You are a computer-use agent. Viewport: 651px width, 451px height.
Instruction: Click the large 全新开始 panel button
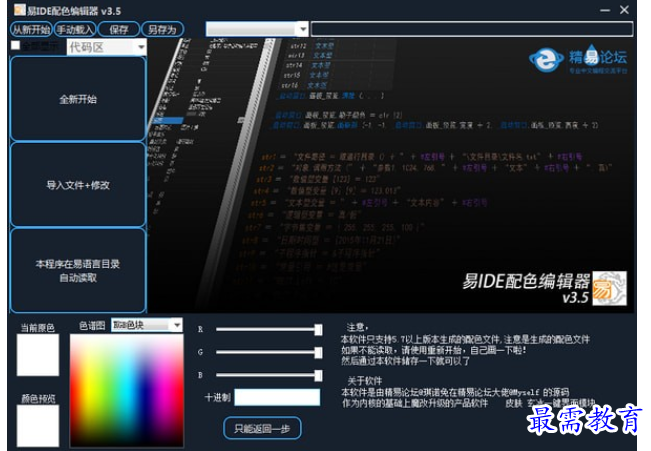click(x=78, y=99)
